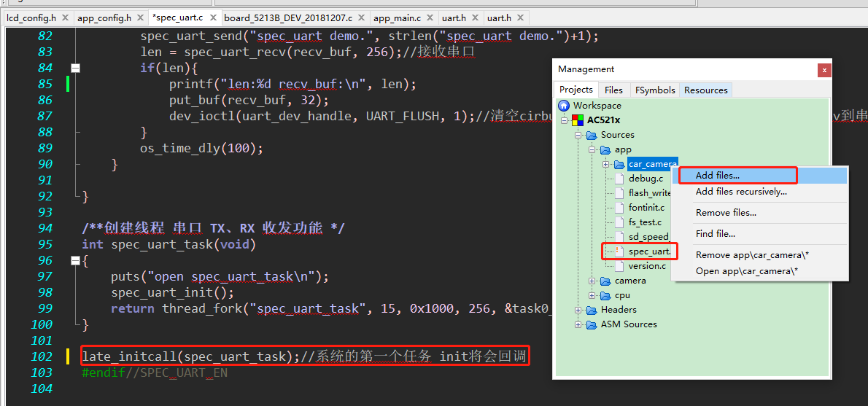Open the FSymbols tab in Management
The width and height of the screenshot is (868, 406).
[x=655, y=90]
